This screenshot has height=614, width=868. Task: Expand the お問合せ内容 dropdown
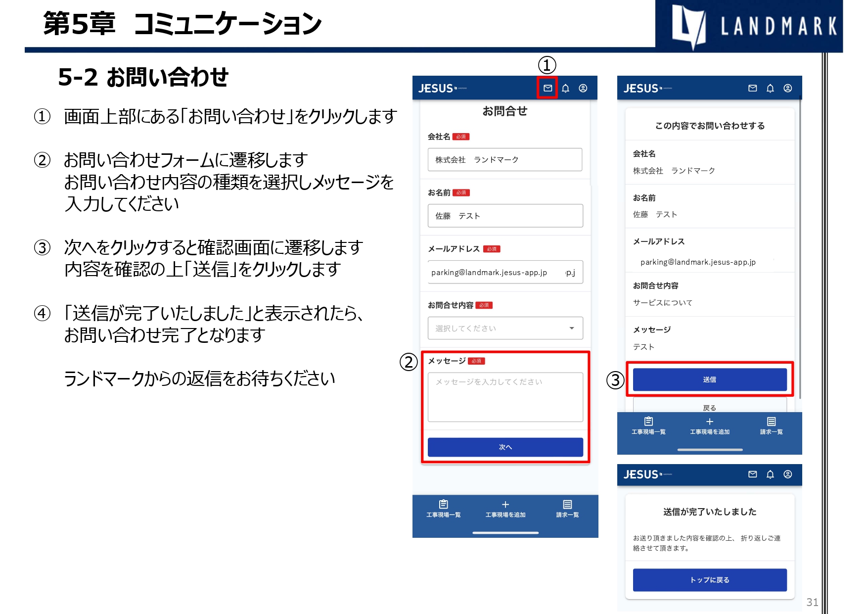tap(505, 328)
